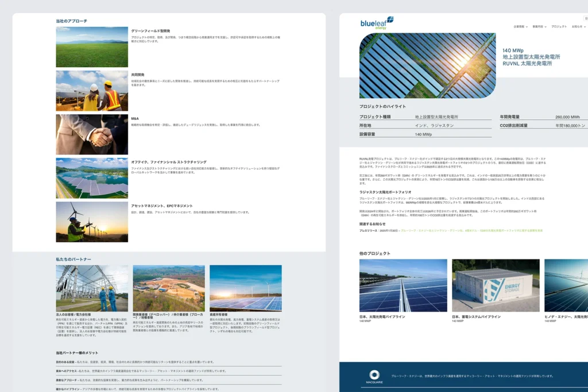Select the ヒノデ・エナジー project thumbnail

(566, 285)
